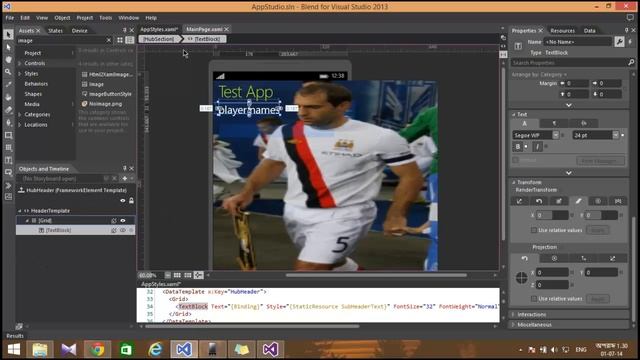
Task: Open the Project menu
Action: (x=84, y=18)
